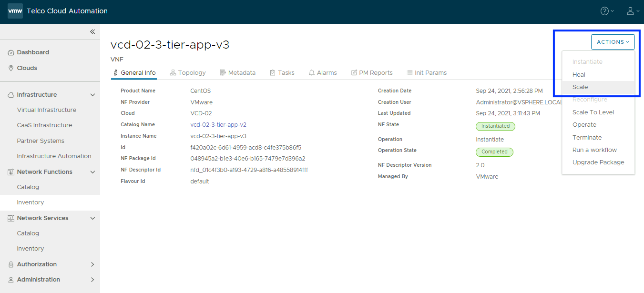Select Terminate from the Actions menu
644x293 pixels.
587,138
